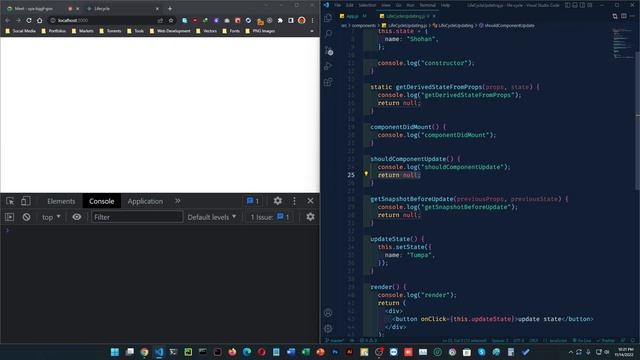Image resolution: width=640 pixels, height=360 pixels.
Task: Open the Chrome profile avatar
Action: tap(302, 20)
